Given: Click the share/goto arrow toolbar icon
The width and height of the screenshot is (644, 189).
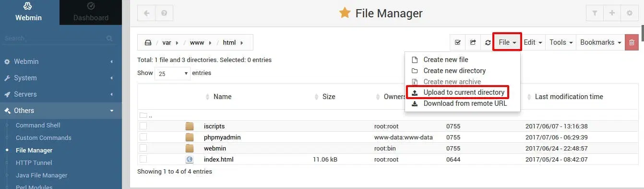Looking at the screenshot, I should pyautogui.click(x=473, y=42).
